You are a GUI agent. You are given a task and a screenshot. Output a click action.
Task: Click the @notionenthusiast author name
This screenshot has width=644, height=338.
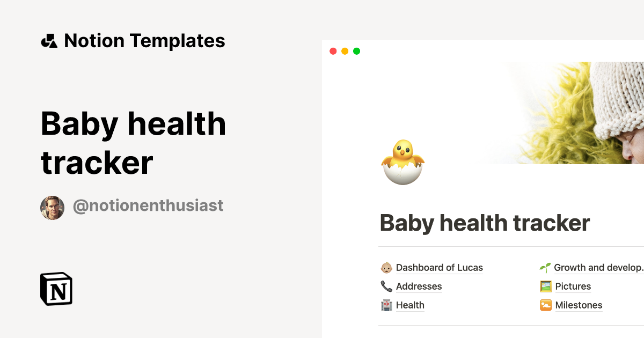148,205
